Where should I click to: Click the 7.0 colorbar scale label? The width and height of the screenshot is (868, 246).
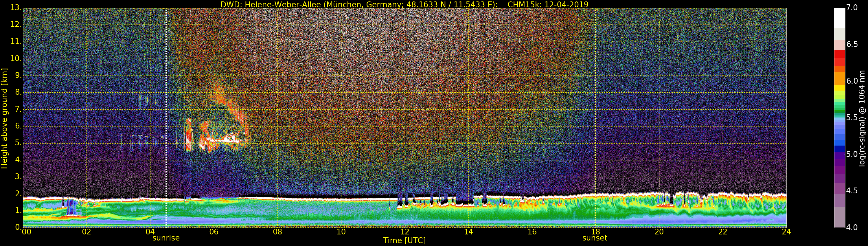click(852, 8)
